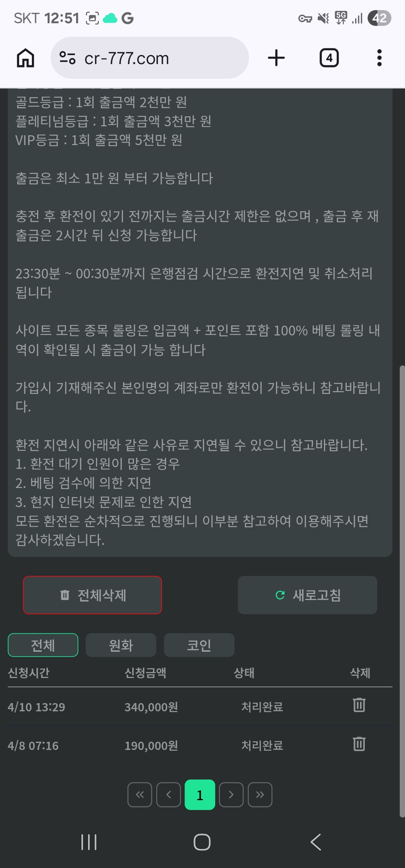Screen dimensions: 405x868
Task: Tap the Android back navigation button
Action: 316,842
